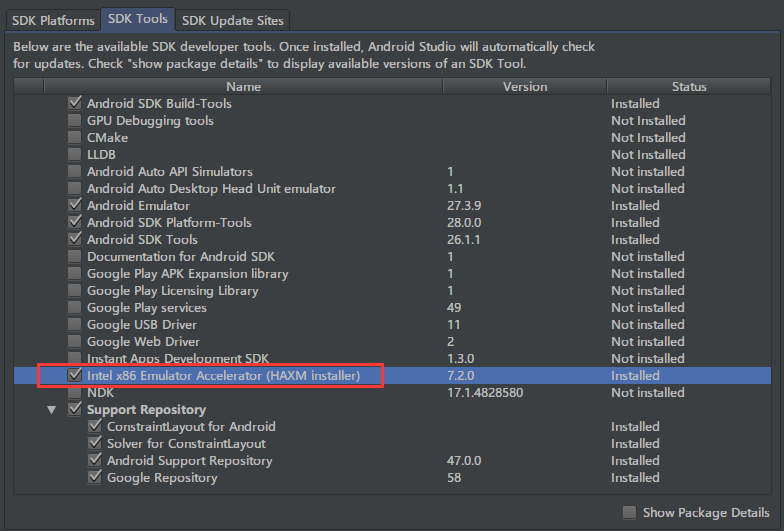This screenshot has height=531, width=784.
Task: Enable LLDB for installation
Action: [x=74, y=155]
